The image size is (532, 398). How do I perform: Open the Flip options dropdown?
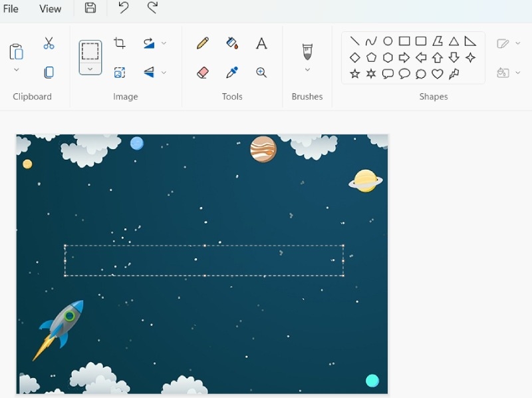point(164,73)
